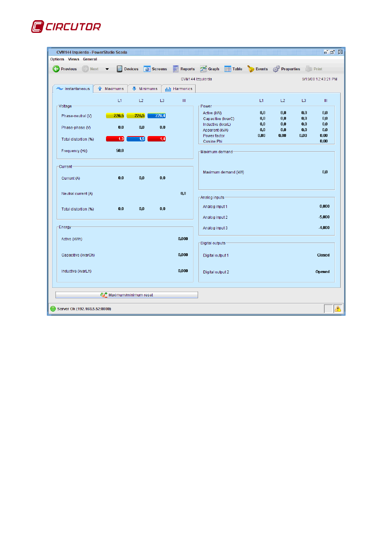
Task: Click the Maximum demand (kW) value
Action: pos(325,172)
